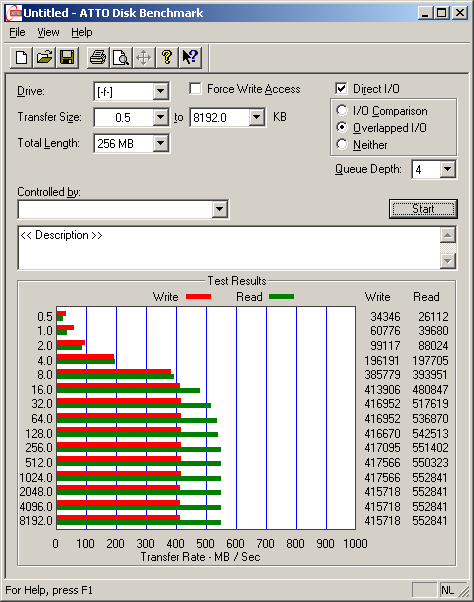The image size is (474, 602).
Task: Click the read value 26112
Action: point(433,317)
